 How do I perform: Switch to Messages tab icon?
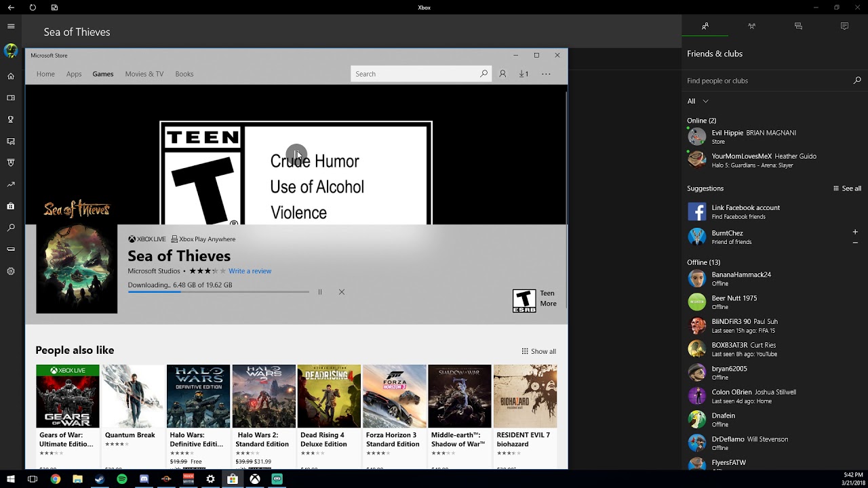click(798, 26)
